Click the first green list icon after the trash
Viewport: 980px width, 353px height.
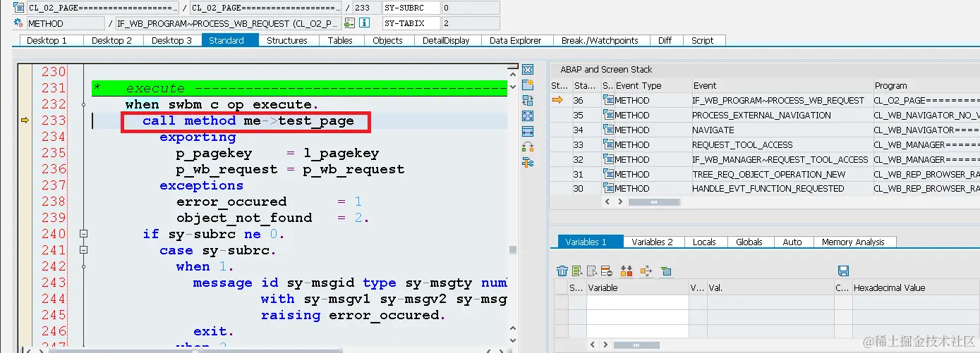[577, 271]
